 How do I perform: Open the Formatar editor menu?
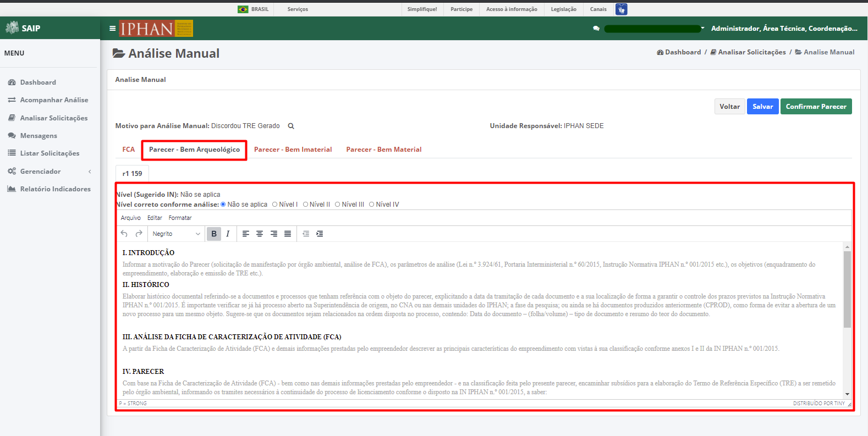point(180,218)
